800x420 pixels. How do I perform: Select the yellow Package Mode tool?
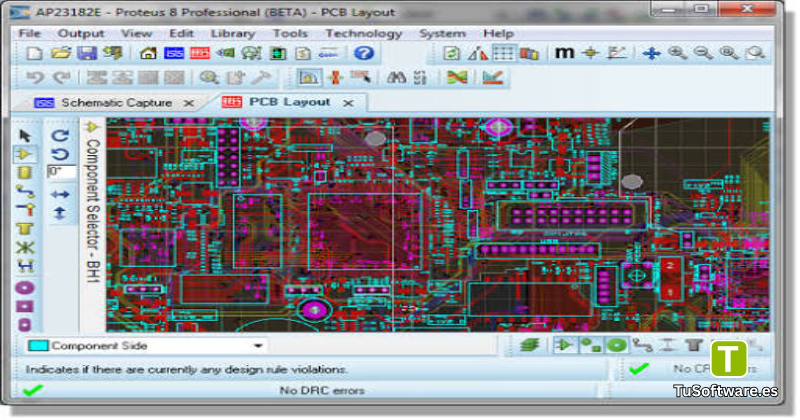24,172
